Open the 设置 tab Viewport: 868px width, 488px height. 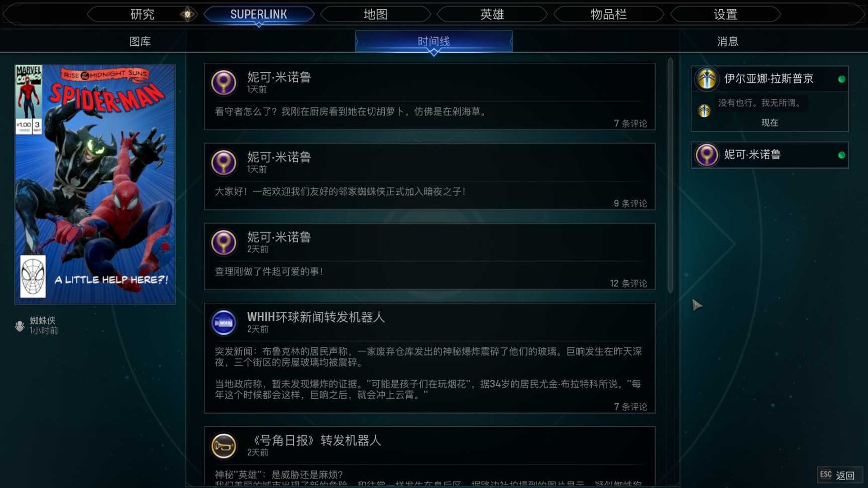coord(725,15)
